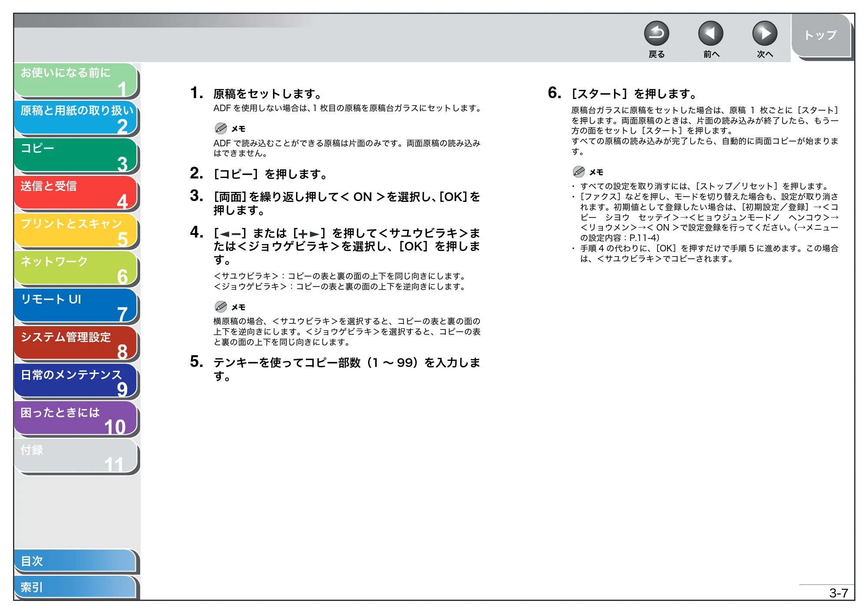Click the step 5 heading about テンキー
This screenshot has width=868, height=614.
click(347, 369)
